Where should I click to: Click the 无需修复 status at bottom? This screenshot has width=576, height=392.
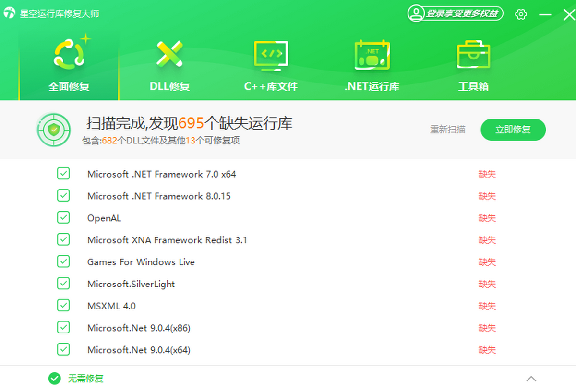pyautogui.click(x=85, y=379)
